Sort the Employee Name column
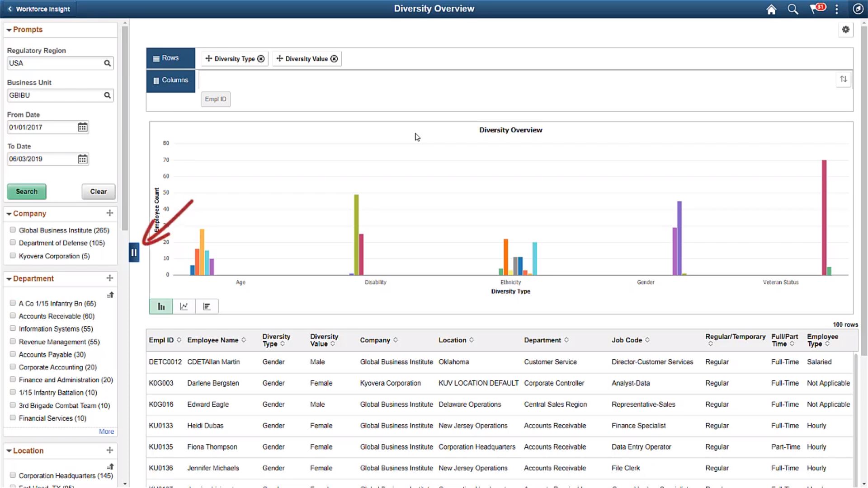The height and width of the screenshot is (488, 868). [244, 340]
